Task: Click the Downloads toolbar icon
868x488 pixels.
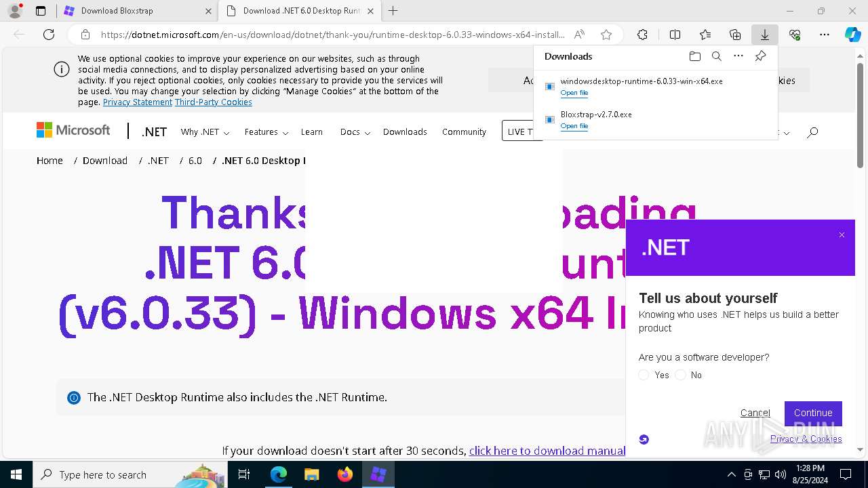Action: coord(765,35)
